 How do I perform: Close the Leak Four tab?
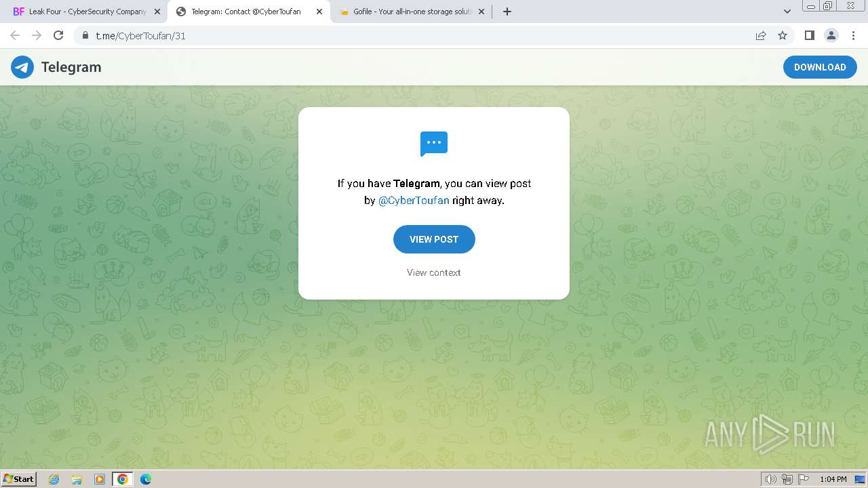[157, 12]
